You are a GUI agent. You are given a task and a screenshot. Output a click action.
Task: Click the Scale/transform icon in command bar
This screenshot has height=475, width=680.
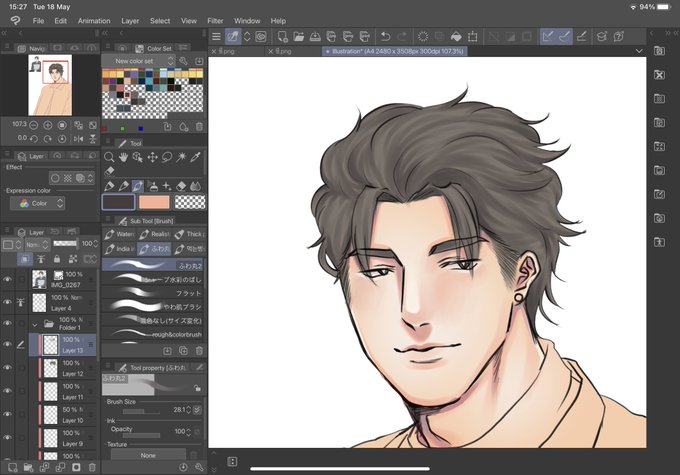click(473, 37)
